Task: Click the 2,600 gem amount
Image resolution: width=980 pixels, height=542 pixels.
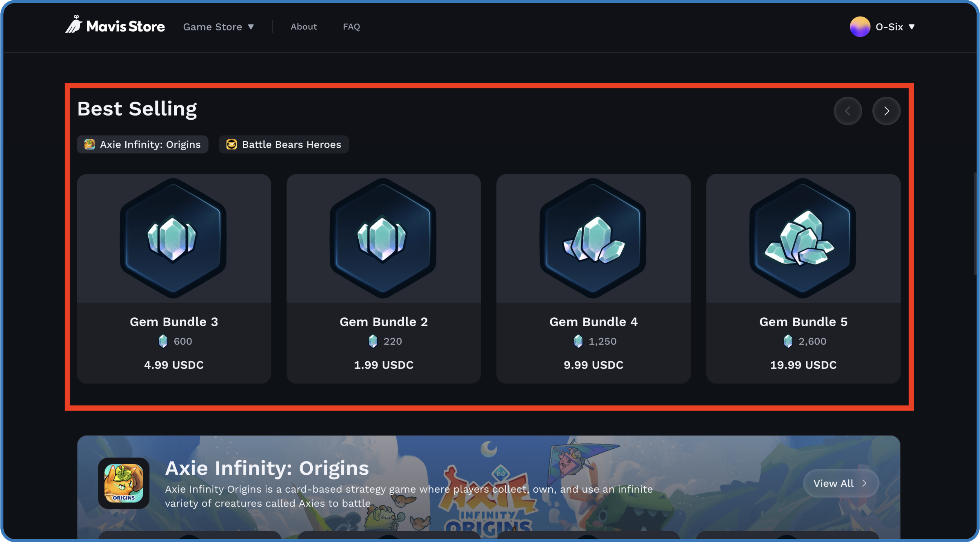Action: 812,341
